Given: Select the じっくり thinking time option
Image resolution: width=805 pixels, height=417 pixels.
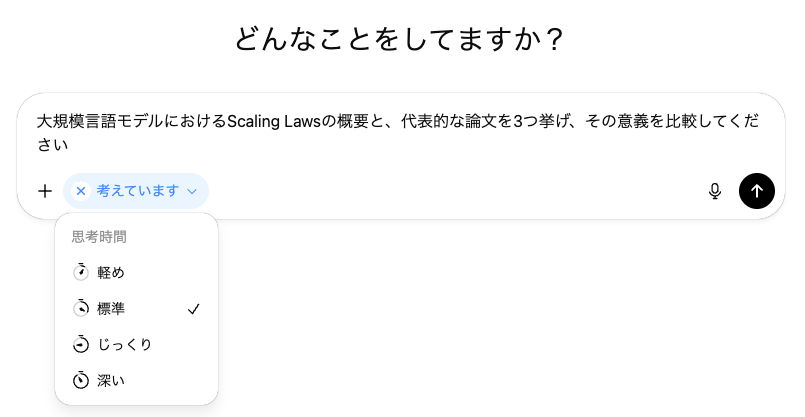Looking at the screenshot, I should 125,344.
